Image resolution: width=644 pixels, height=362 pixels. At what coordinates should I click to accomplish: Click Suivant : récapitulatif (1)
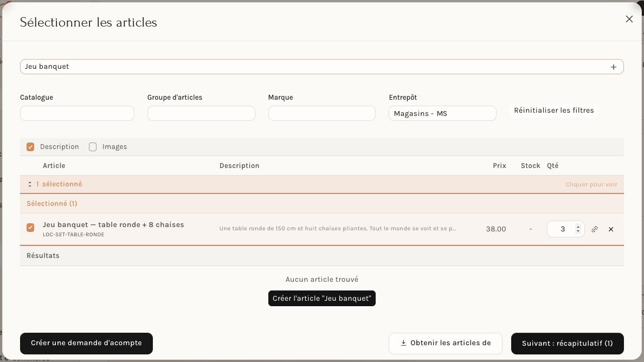pos(567,344)
